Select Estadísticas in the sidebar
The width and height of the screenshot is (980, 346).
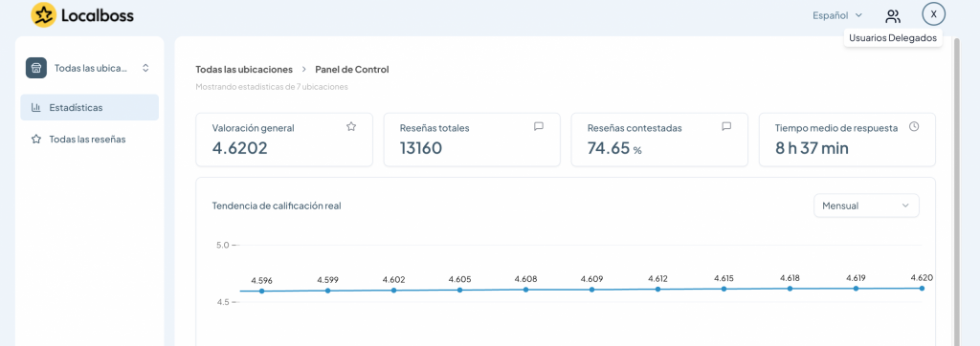coord(89,107)
